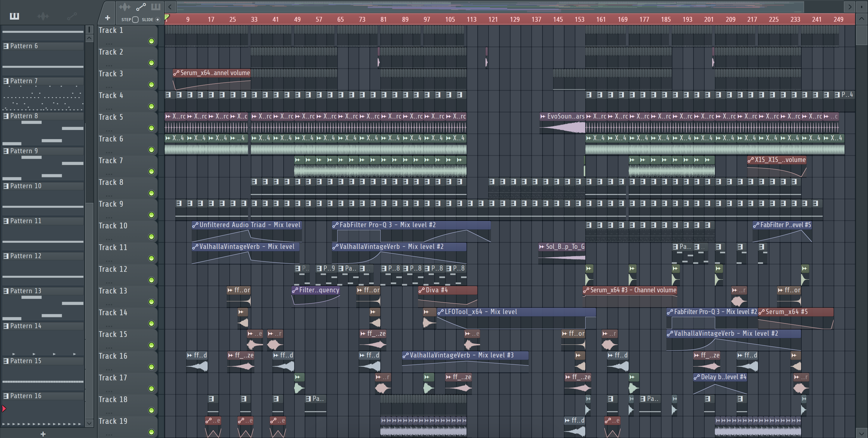The image size is (868, 438).
Task: Select Pattern 10 in the picker
Action: pos(43,186)
